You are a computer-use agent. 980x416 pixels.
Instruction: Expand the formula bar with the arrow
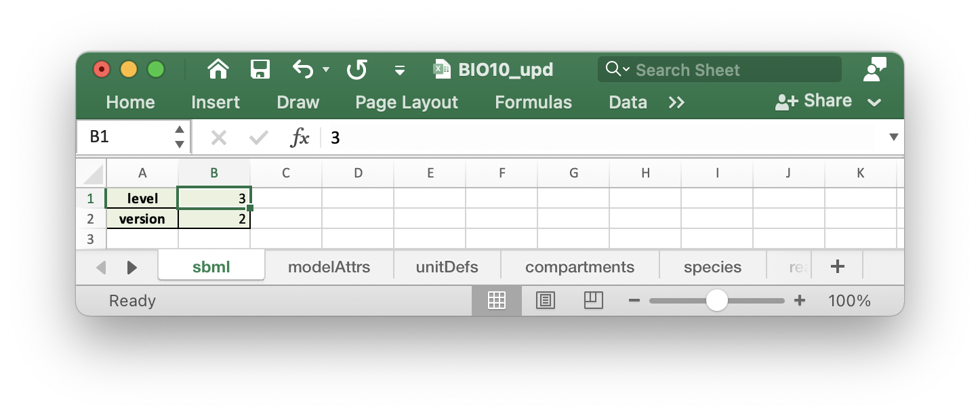click(893, 138)
